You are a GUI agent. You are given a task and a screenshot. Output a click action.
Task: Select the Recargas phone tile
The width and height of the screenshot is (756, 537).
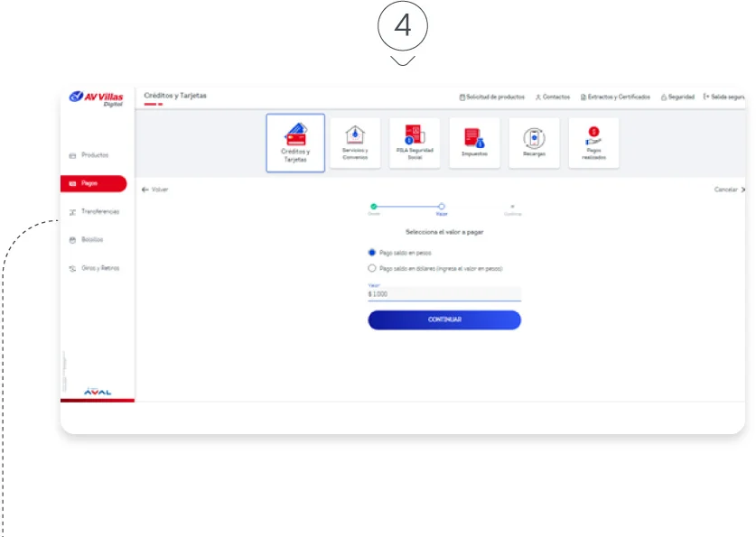coord(534,143)
